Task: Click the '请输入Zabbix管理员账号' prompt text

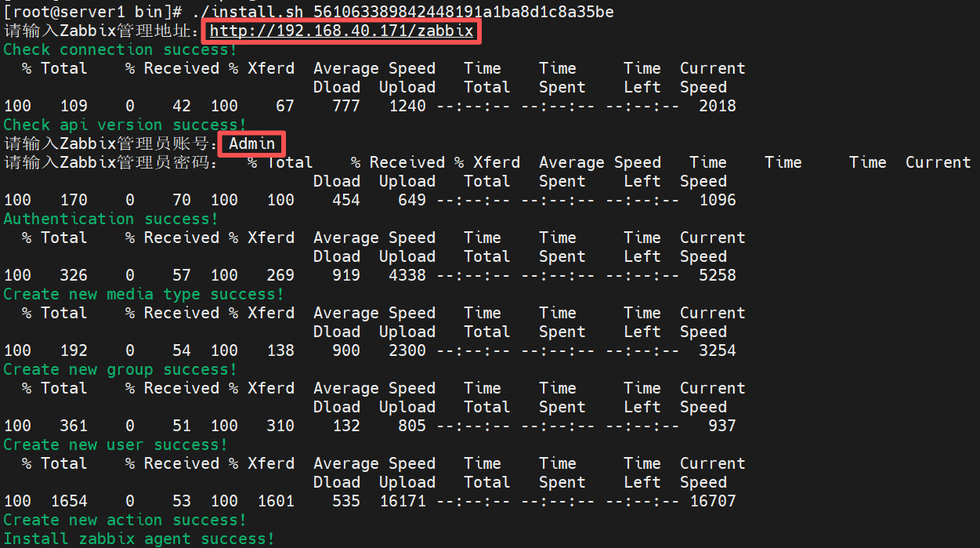Action: (x=107, y=144)
